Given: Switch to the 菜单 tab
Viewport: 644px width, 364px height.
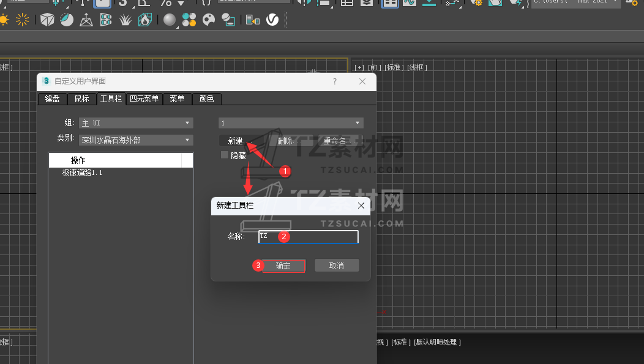Looking at the screenshot, I should [x=177, y=99].
